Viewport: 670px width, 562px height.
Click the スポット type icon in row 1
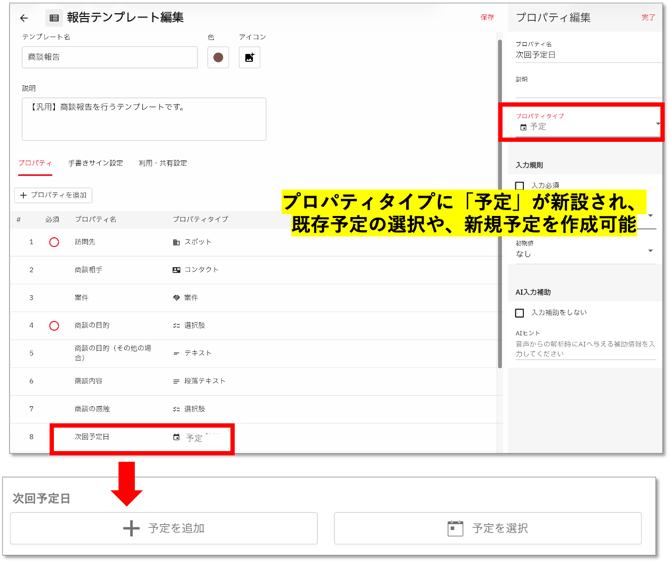[x=176, y=242]
